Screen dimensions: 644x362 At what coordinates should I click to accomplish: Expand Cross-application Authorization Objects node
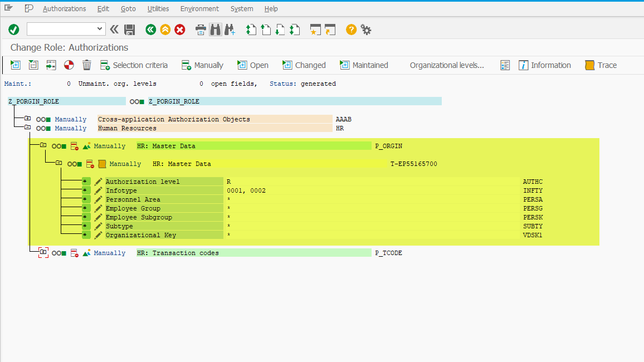coord(27,118)
